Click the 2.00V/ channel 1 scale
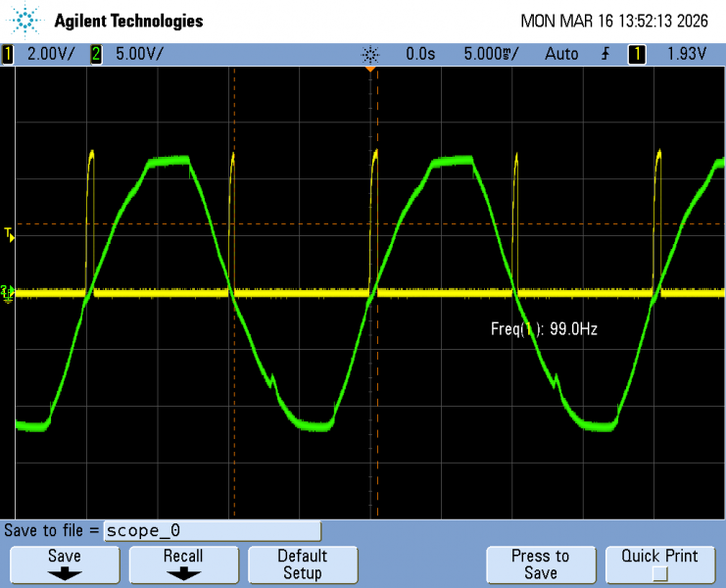 point(45,55)
